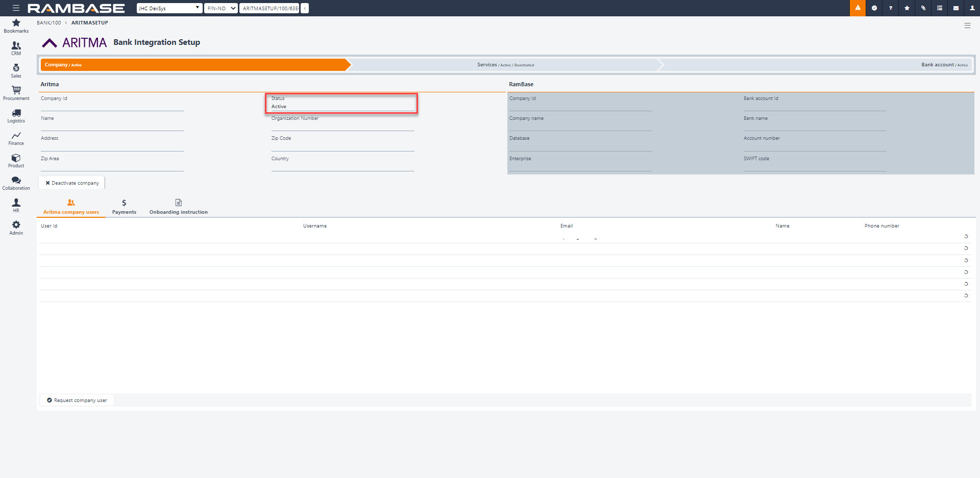Click refresh icon on third user row

966,260
